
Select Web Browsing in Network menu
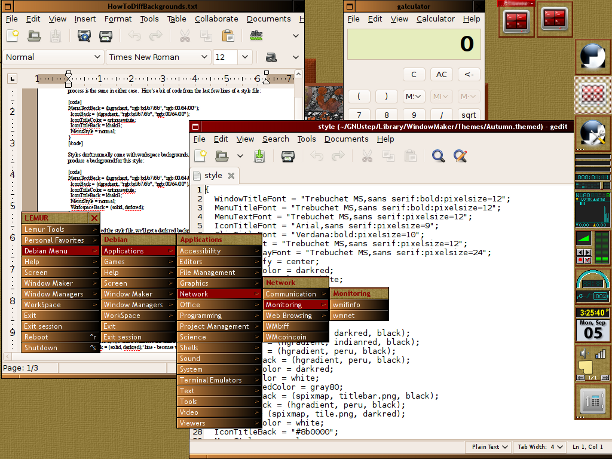pyautogui.click(x=296, y=315)
